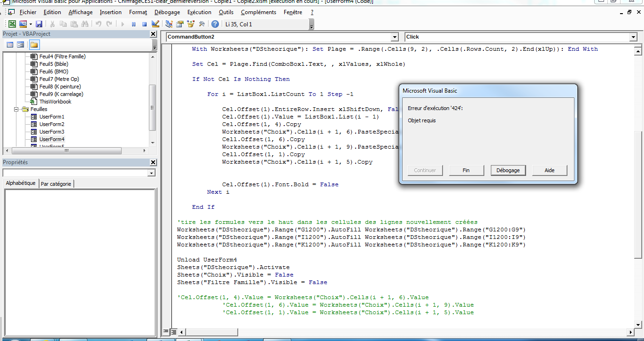Click the View Code icon in Project panel

[9, 45]
